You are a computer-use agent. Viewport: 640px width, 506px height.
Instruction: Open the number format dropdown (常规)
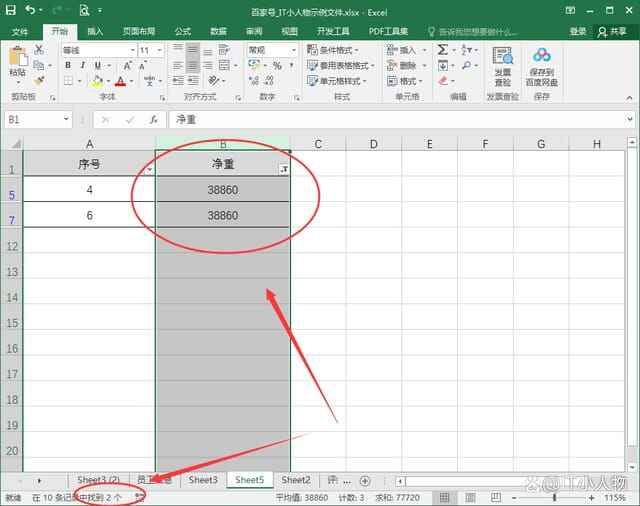(x=293, y=50)
